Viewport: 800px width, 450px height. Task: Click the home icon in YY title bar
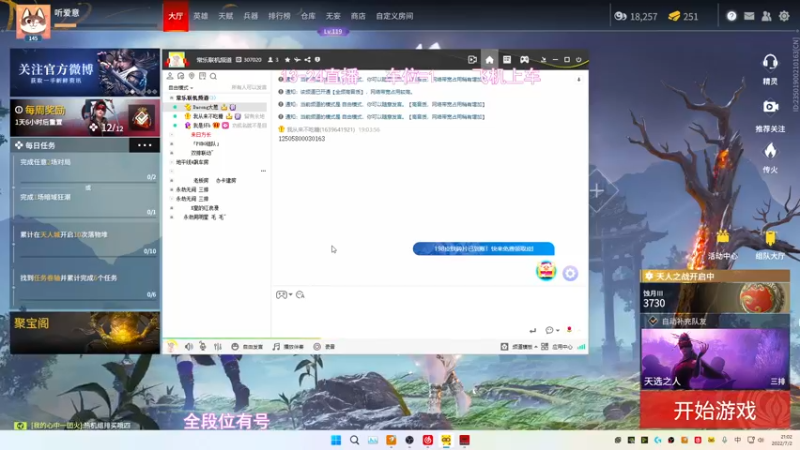tap(489, 60)
